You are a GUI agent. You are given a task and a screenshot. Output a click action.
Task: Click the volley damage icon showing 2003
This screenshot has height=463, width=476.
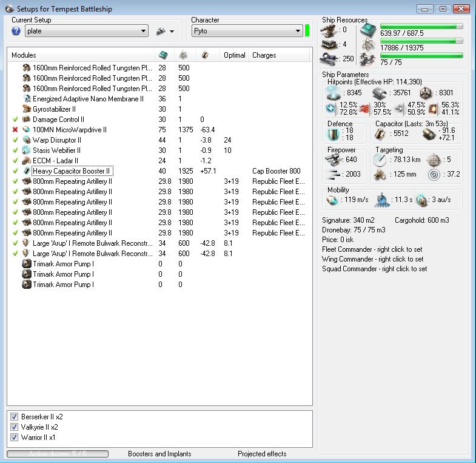tap(334, 174)
